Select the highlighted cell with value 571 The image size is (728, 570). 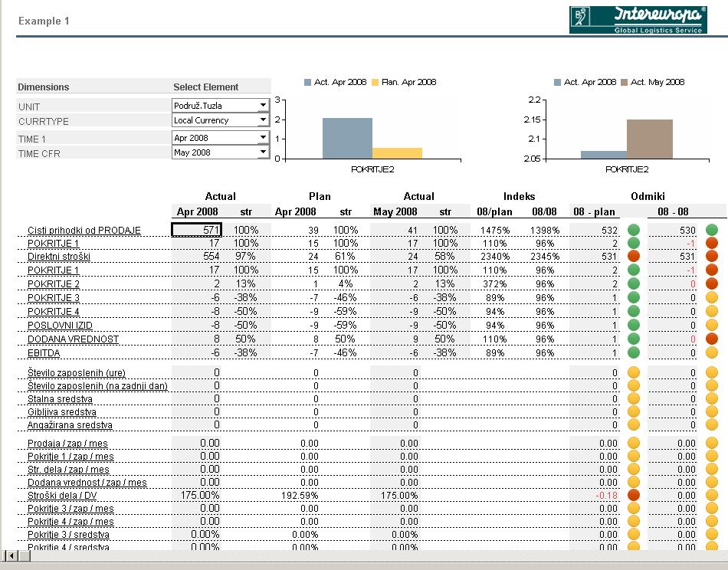coord(197,230)
